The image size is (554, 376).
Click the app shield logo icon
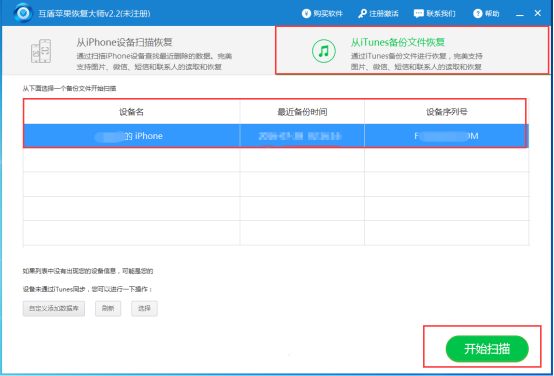[23, 13]
